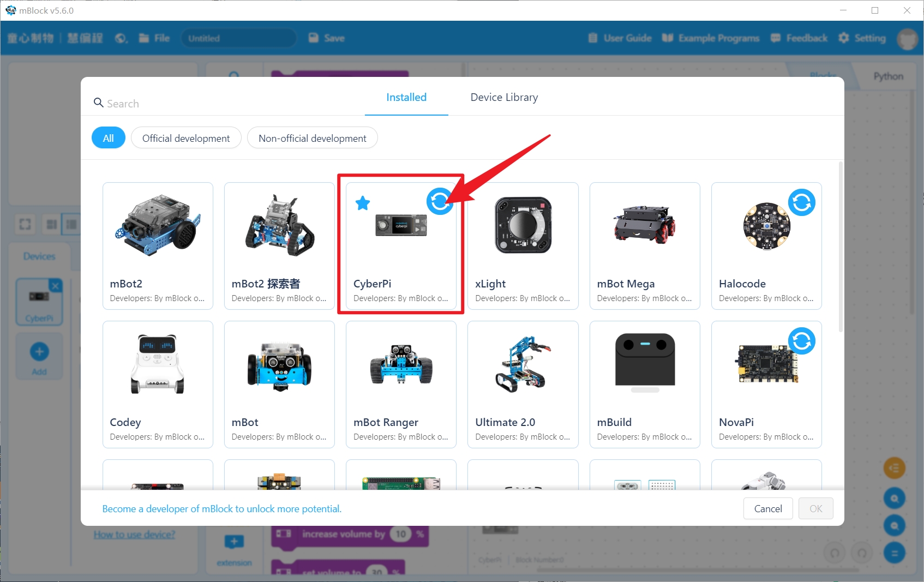924x582 pixels.
Task: Update the NovaPi device extension
Action: click(802, 340)
